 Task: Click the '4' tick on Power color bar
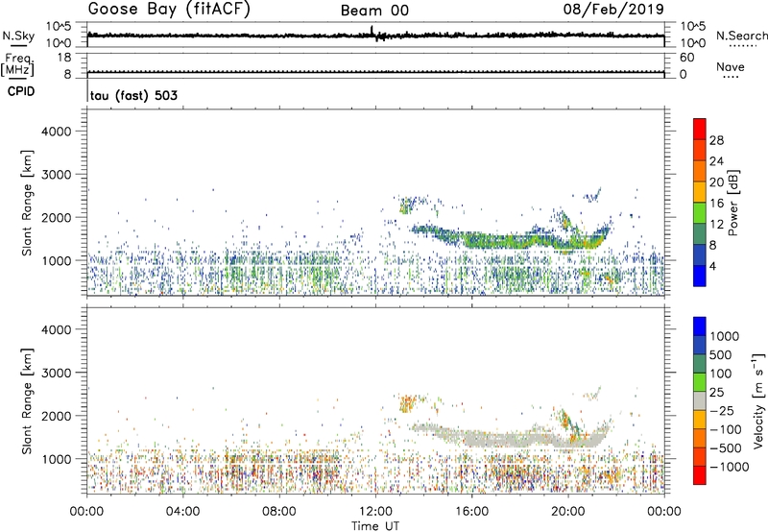(x=712, y=267)
